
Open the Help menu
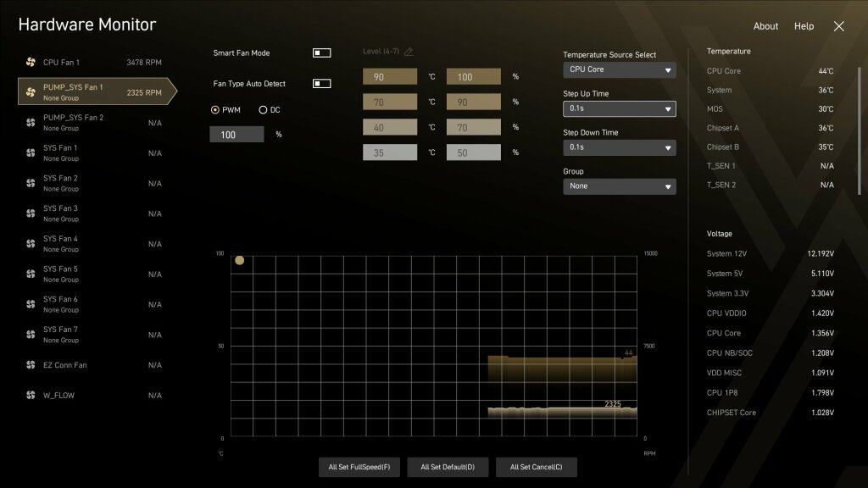804,26
